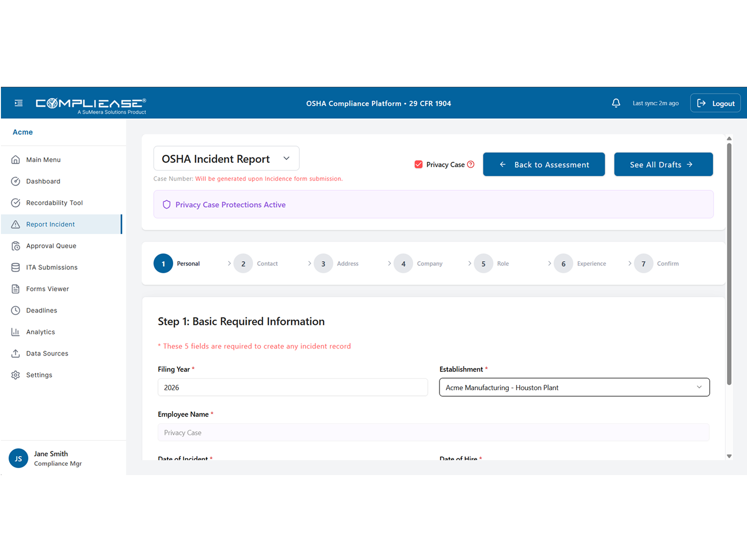This screenshot has width=747, height=560.
Task: Open the Establishment dropdown
Action: tap(574, 387)
